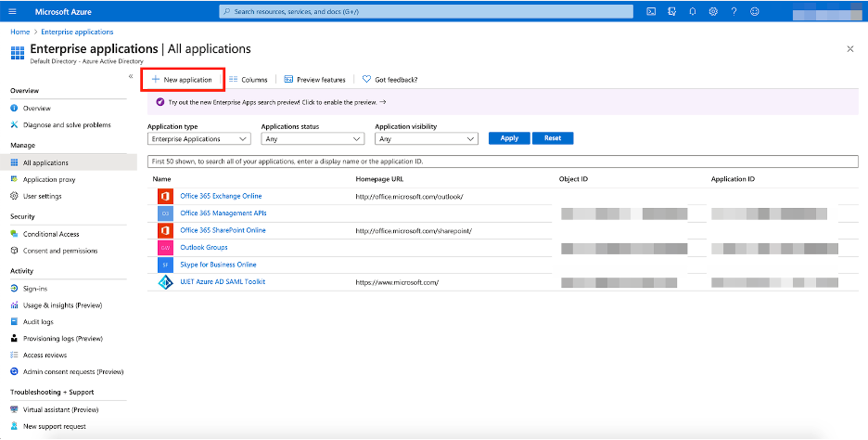The height and width of the screenshot is (440, 868).
Task: Go to Audit logs section
Action: pos(41,321)
